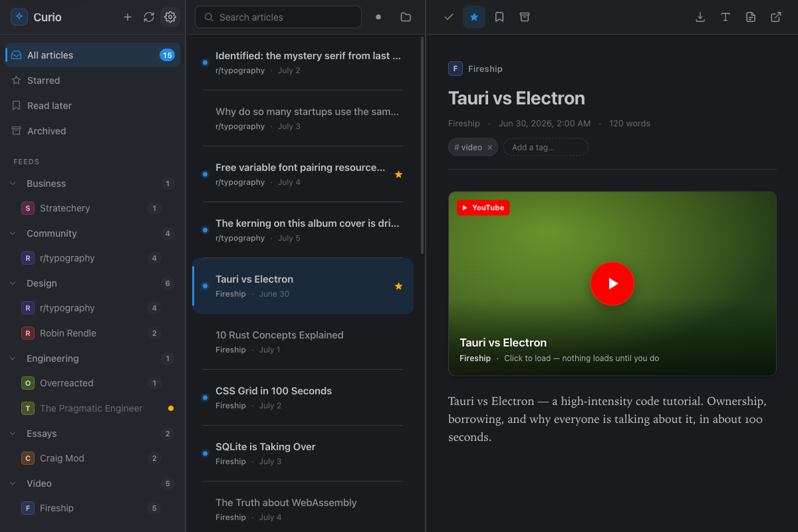Open 'Free variable font pairing' article
The height and width of the screenshot is (532, 798).
303,174
